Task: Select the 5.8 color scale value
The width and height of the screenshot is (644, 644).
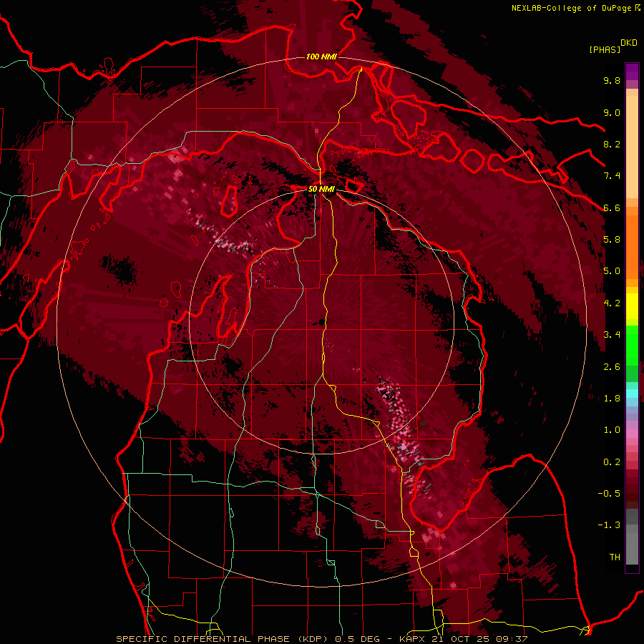Action: 612,240
